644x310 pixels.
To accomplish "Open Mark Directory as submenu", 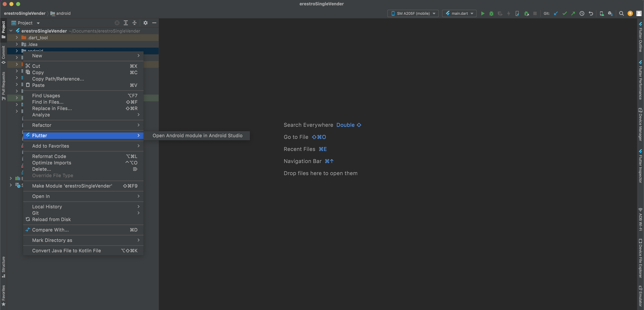I will point(83,240).
